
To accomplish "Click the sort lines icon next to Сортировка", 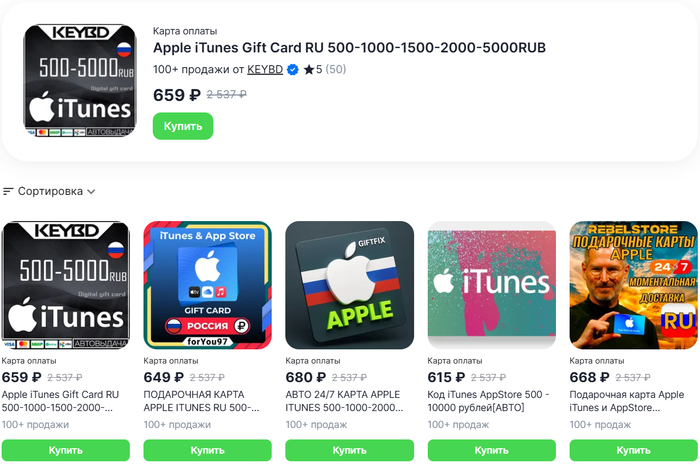I will click(x=8, y=192).
